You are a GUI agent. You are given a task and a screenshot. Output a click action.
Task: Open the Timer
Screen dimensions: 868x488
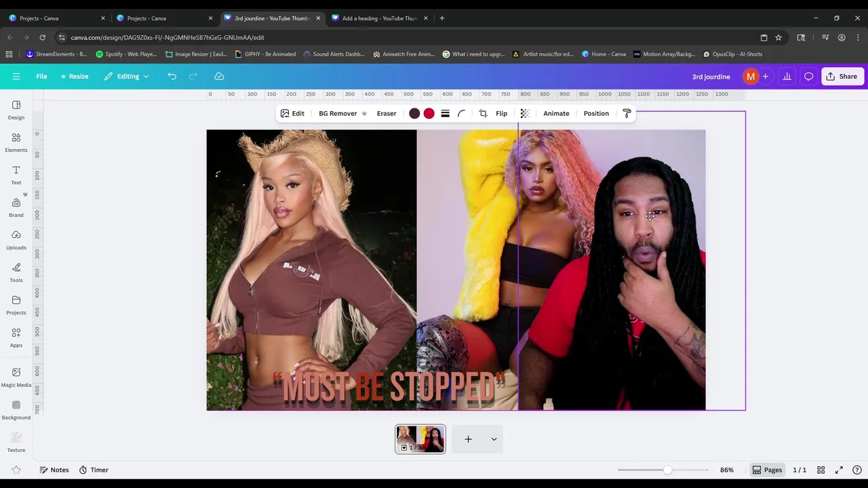(x=94, y=470)
